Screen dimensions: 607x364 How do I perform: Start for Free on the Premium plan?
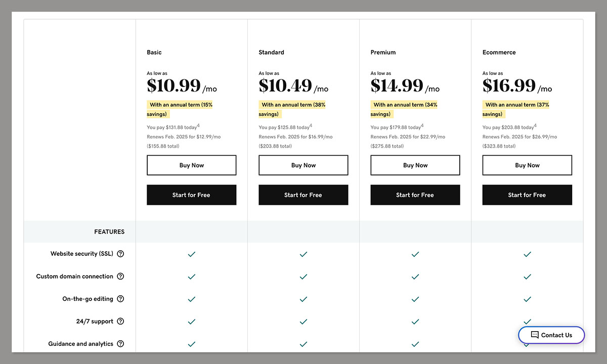click(x=415, y=195)
